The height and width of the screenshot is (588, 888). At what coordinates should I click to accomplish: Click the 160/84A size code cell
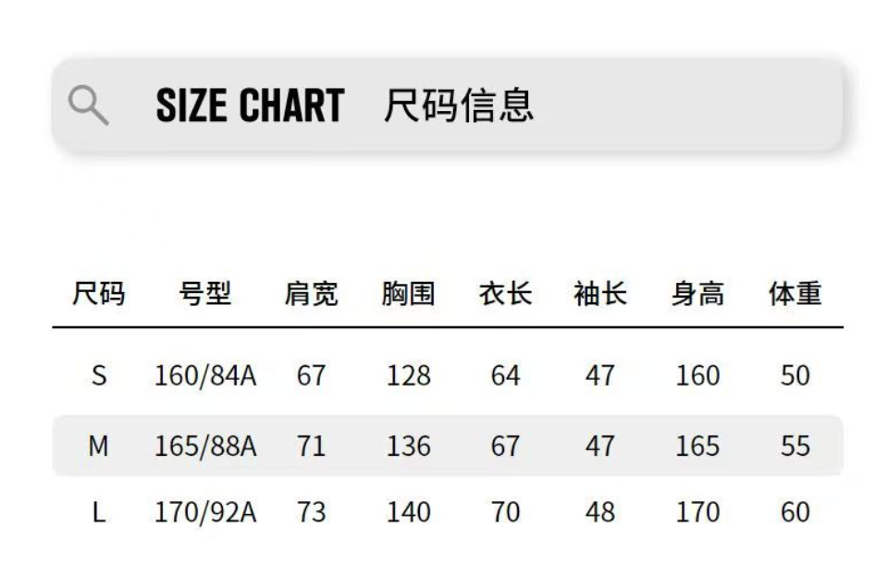pos(204,375)
